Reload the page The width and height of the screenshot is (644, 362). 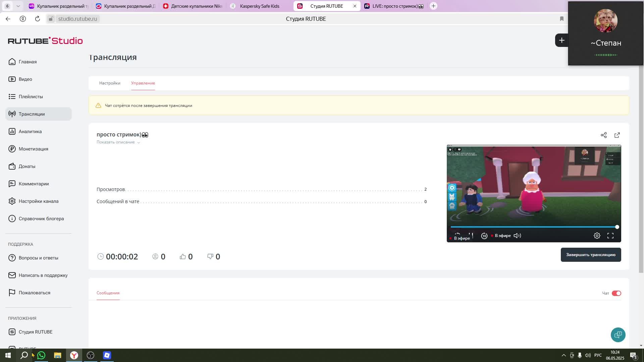coord(38,19)
